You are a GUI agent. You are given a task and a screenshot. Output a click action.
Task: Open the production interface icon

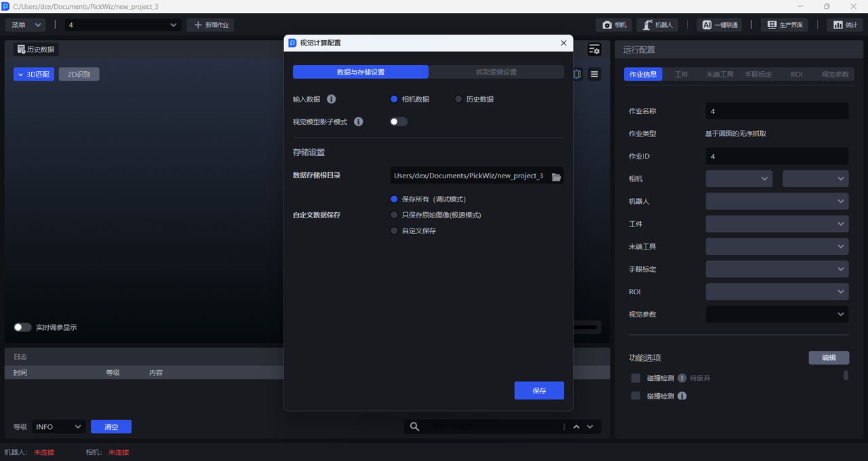click(772, 25)
